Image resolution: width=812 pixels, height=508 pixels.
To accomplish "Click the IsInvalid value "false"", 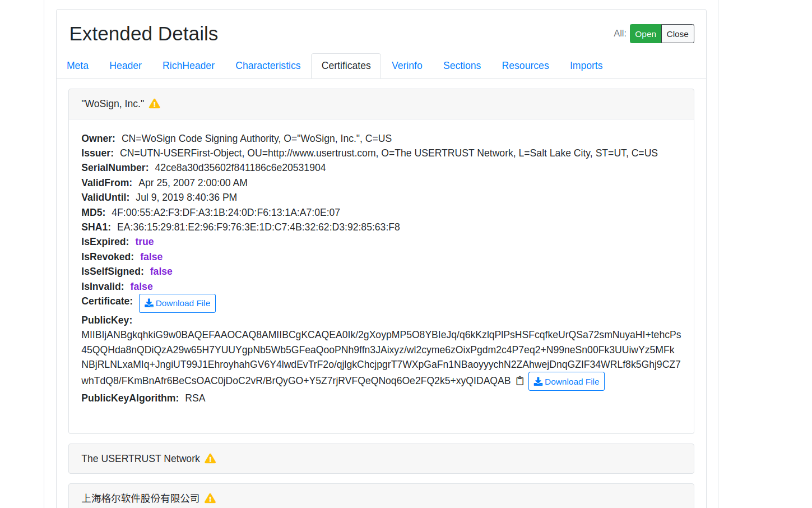I will point(141,287).
